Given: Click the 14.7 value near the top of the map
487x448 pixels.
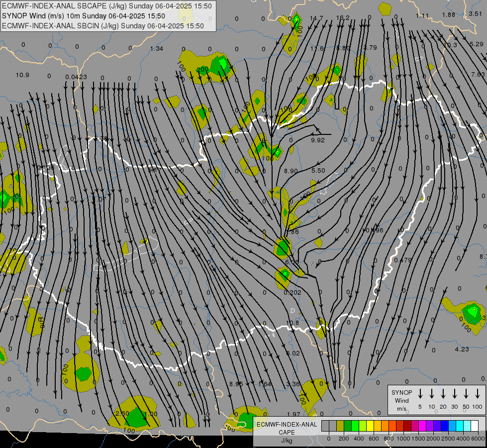Looking at the screenshot, I should [x=316, y=18].
